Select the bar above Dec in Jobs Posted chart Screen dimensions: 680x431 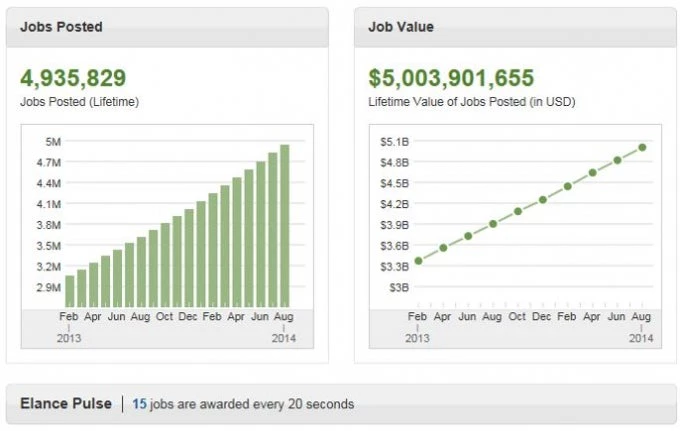click(189, 258)
